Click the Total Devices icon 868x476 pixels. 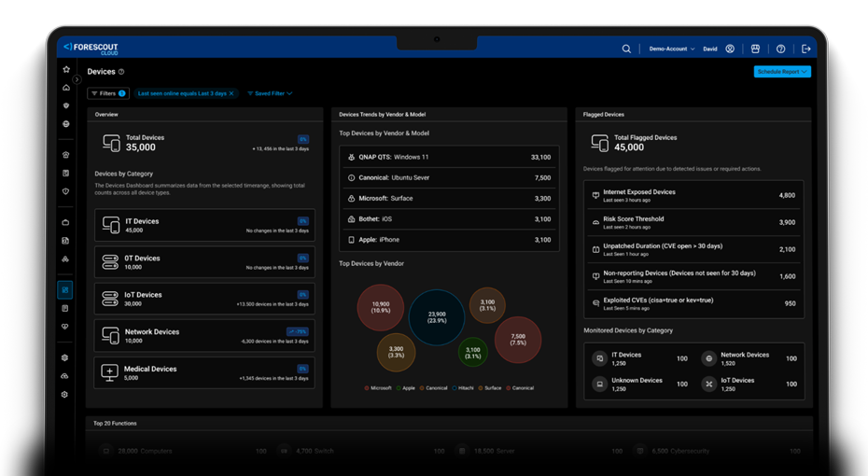pyautogui.click(x=111, y=143)
